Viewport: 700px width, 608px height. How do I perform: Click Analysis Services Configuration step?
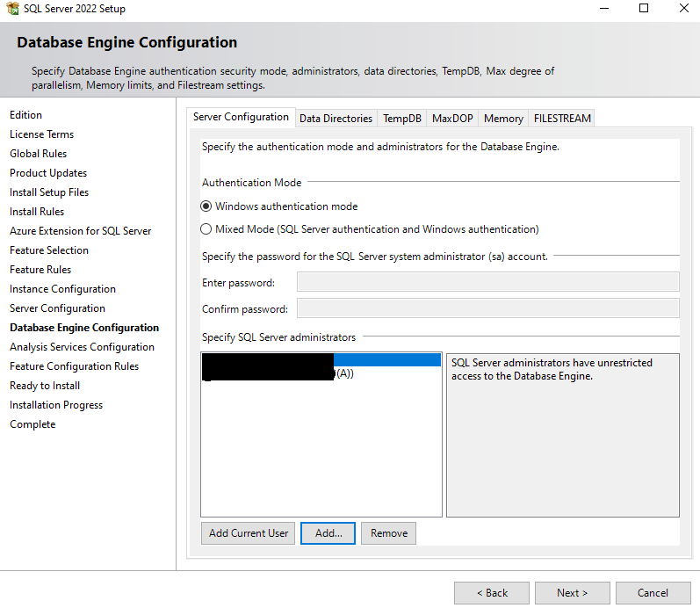pos(82,347)
